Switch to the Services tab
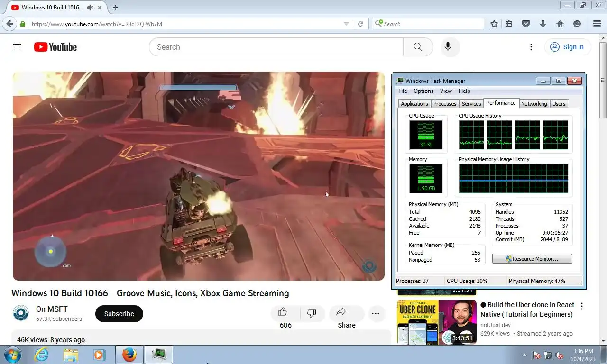607x364 pixels. (471, 104)
